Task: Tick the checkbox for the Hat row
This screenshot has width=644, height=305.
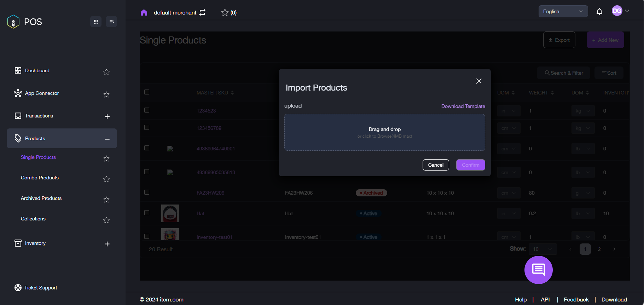Action: tap(147, 213)
